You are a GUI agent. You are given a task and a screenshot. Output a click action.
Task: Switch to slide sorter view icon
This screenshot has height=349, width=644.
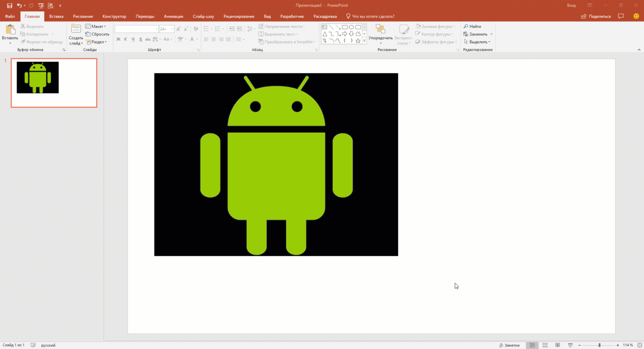click(545, 345)
